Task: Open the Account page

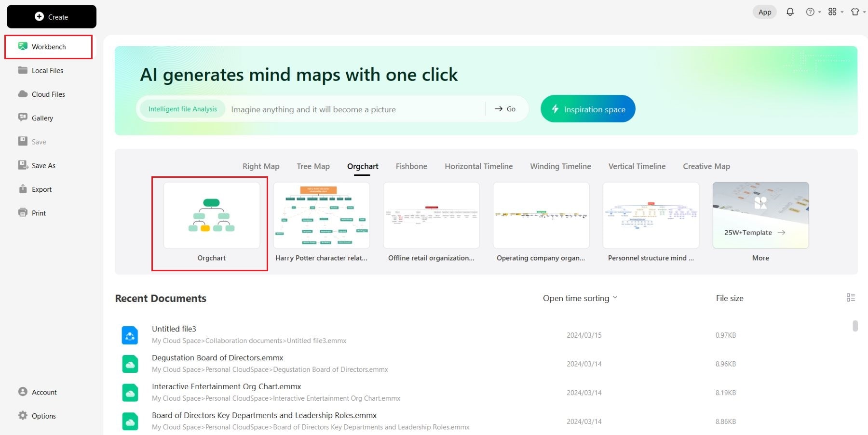Action: coord(44,392)
